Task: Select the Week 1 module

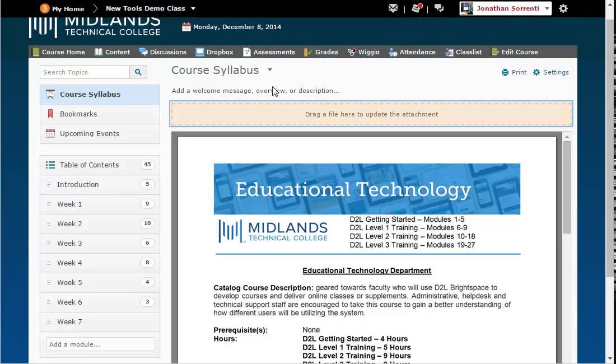Action: 100,204
